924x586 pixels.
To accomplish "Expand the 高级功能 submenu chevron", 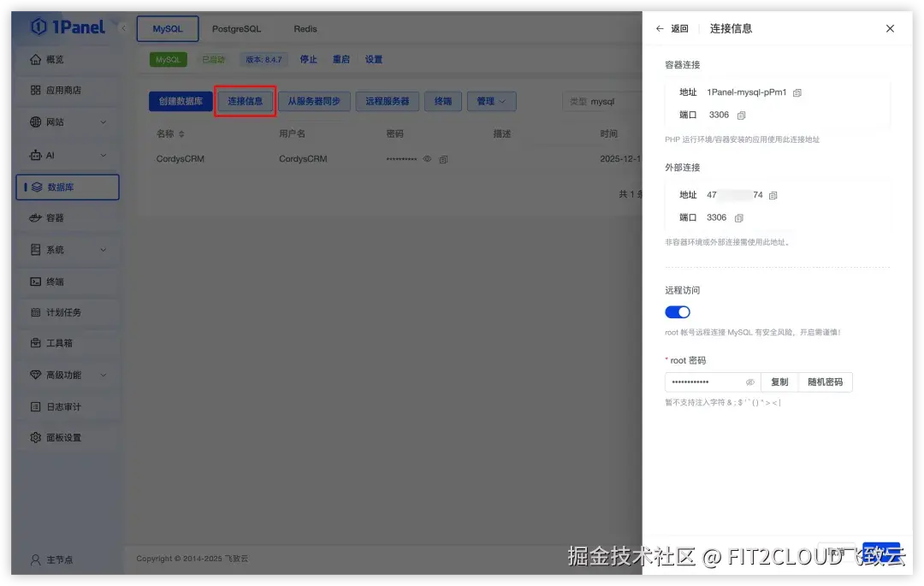I will [x=104, y=376].
